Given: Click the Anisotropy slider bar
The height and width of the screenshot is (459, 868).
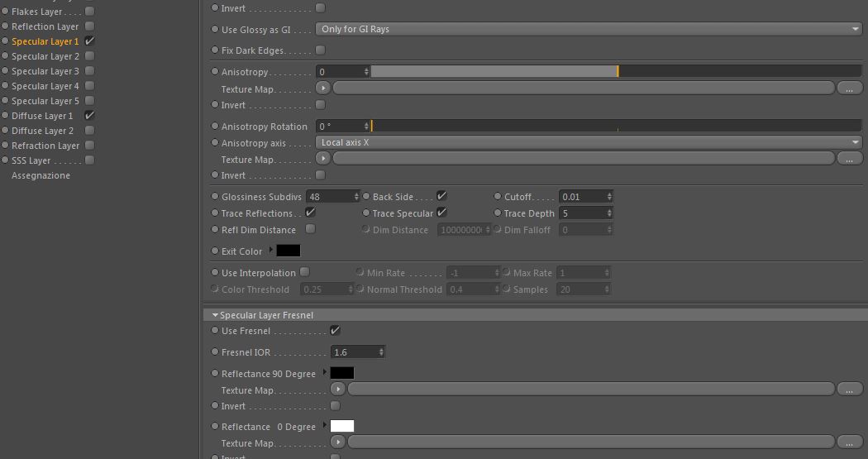Looking at the screenshot, I should point(616,71).
